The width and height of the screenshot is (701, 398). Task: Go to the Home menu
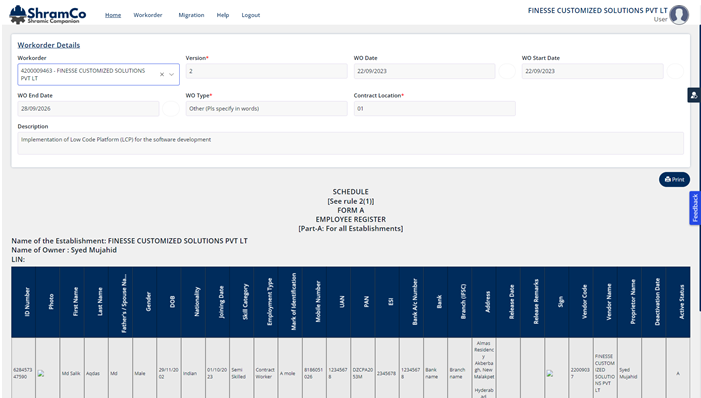[113, 15]
